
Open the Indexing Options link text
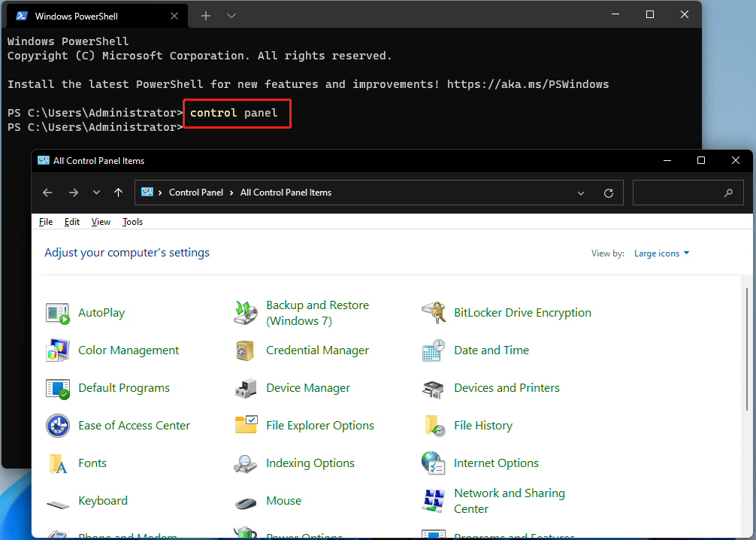click(310, 463)
